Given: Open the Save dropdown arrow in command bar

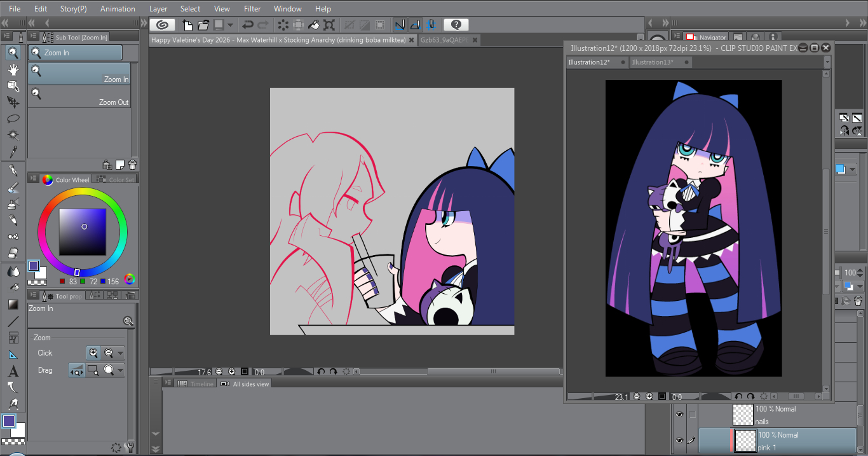Looking at the screenshot, I should [x=230, y=25].
